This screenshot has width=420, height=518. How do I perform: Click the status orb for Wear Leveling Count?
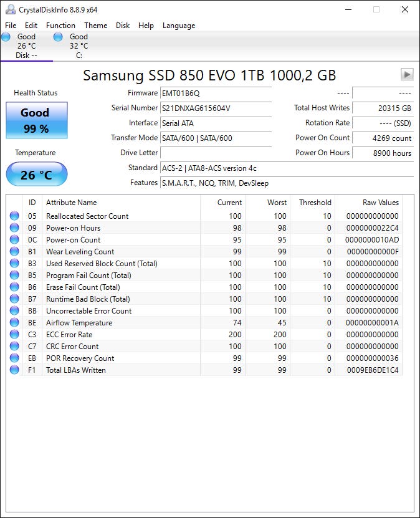click(x=14, y=251)
